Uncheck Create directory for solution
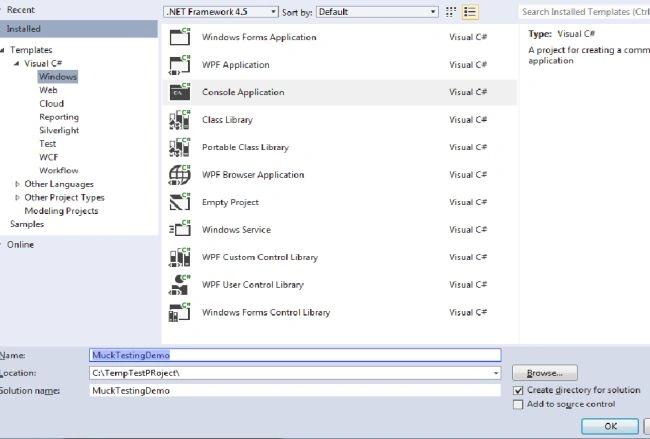This screenshot has height=439, width=650. pyautogui.click(x=518, y=390)
